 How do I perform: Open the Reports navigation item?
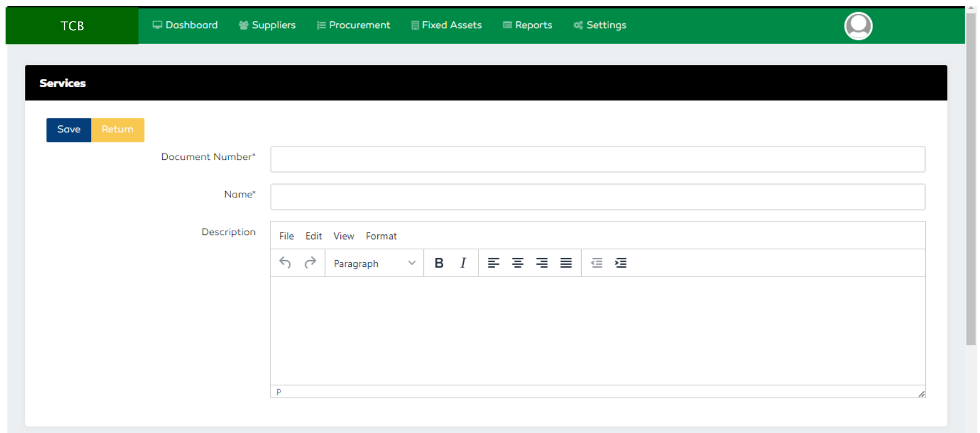tap(528, 25)
